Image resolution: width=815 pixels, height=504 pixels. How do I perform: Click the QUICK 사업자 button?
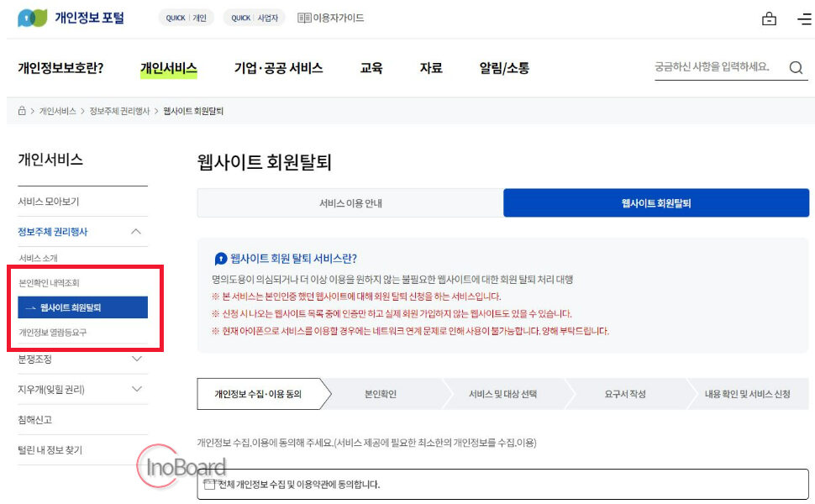255,18
